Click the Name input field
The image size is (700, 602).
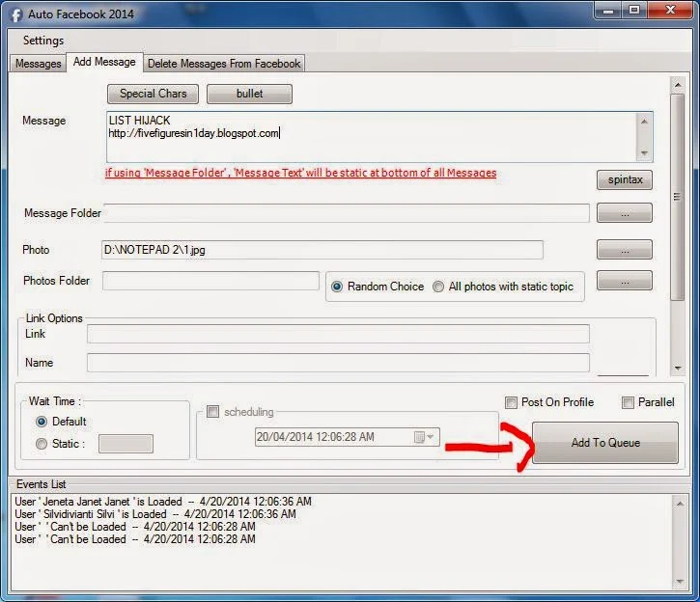pyautogui.click(x=338, y=363)
